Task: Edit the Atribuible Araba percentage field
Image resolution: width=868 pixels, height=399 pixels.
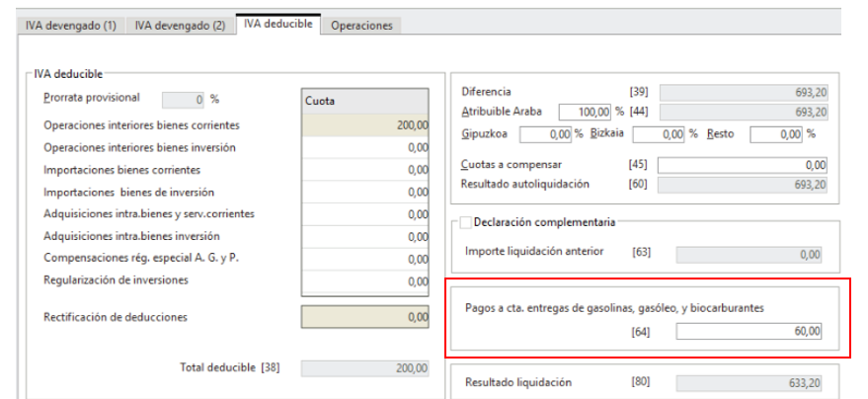Action: point(586,112)
